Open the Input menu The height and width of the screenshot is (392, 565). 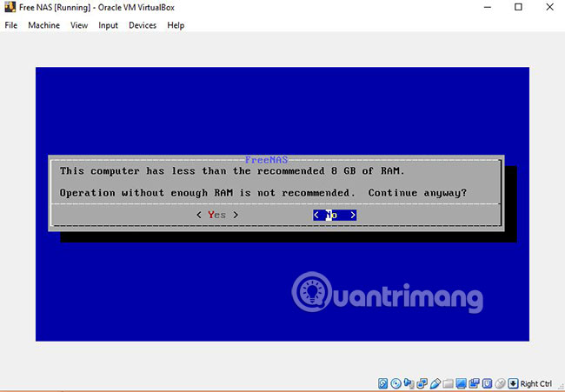coord(108,25)
